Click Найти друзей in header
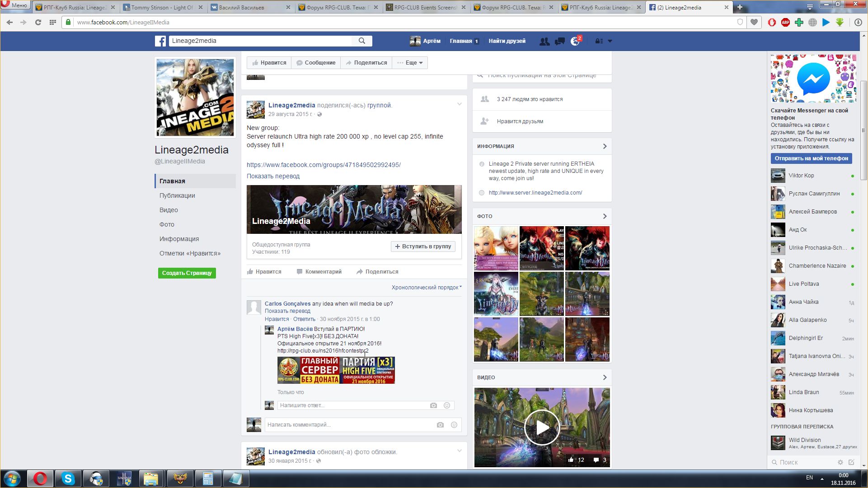This screenshot has height=488, width=868. (x=507, y=41)
